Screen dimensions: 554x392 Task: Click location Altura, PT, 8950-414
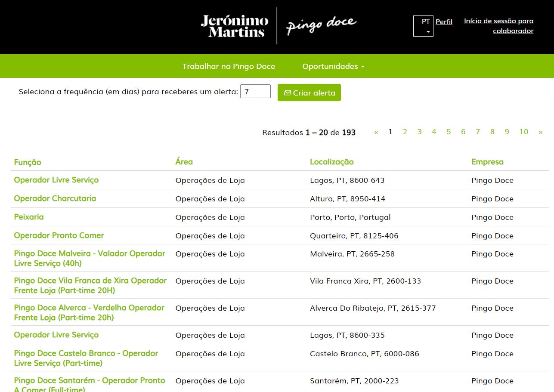(x=347, y=199)
